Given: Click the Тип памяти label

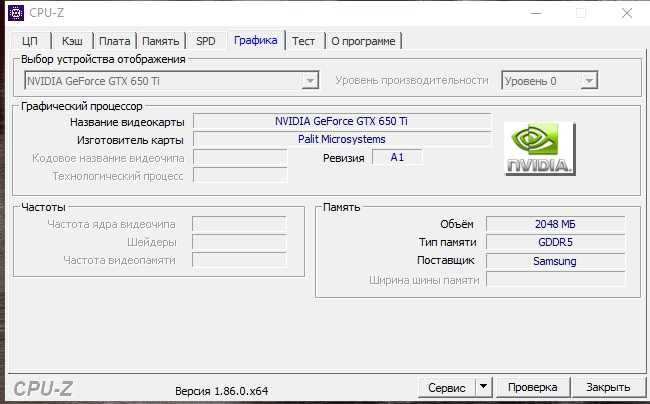Looking at the screenshot, I should [x=447, y=242].
